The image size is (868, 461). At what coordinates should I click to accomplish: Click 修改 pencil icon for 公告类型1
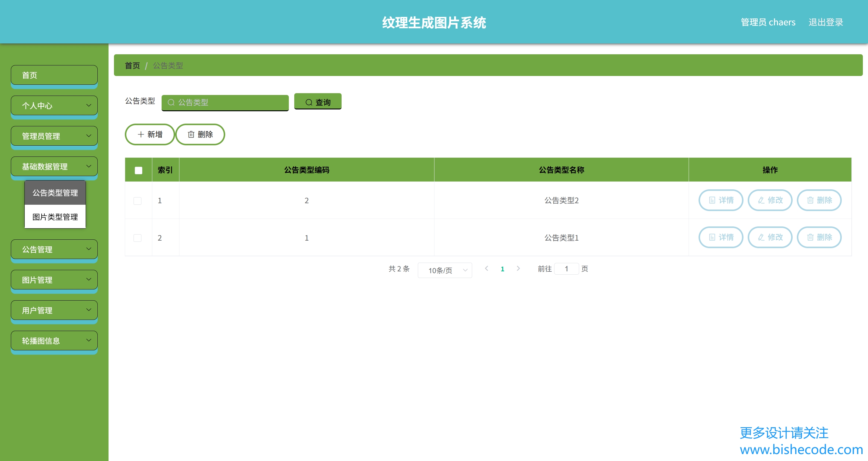761,237
